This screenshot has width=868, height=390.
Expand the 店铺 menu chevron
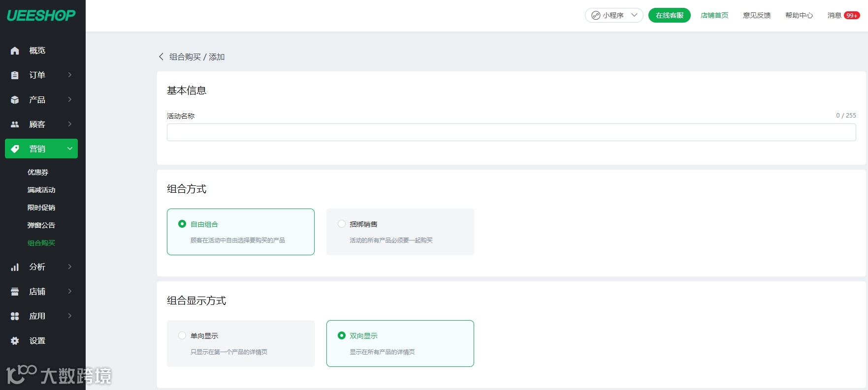[x=69, y=291]
